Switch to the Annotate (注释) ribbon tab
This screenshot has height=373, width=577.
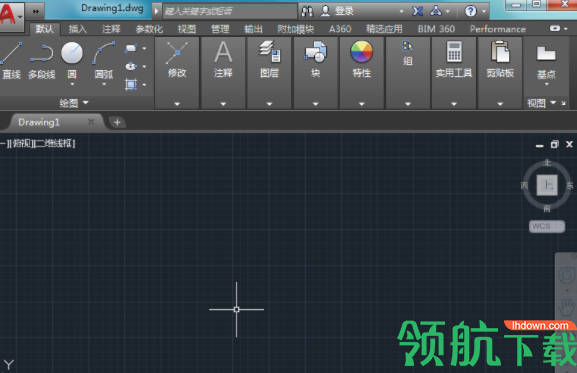click(111, 29)
